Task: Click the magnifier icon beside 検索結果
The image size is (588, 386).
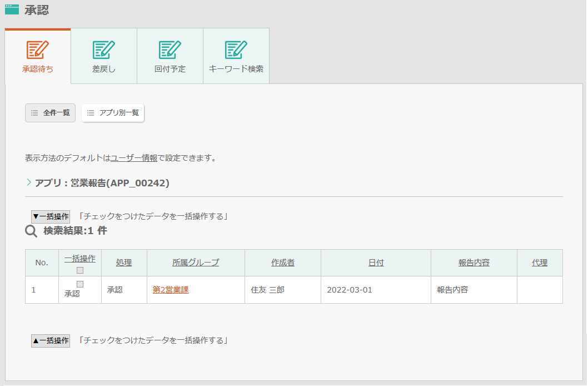Action: 31,231
